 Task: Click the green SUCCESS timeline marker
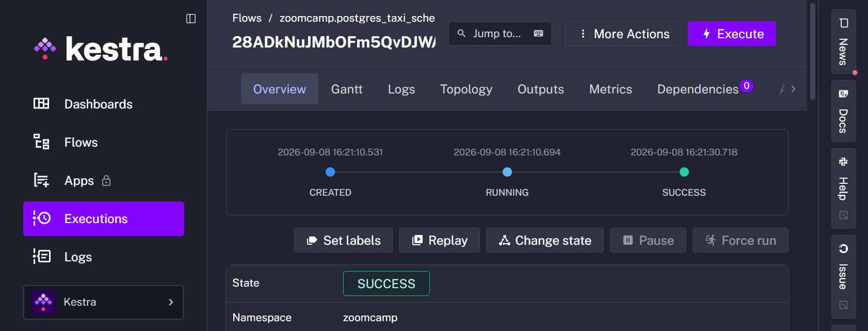tap(684, 172)
